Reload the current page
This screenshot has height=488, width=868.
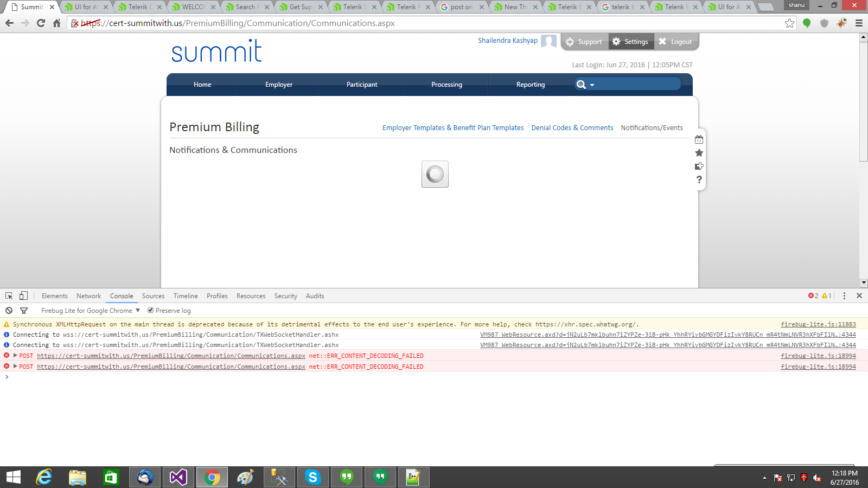click(41, 23)
